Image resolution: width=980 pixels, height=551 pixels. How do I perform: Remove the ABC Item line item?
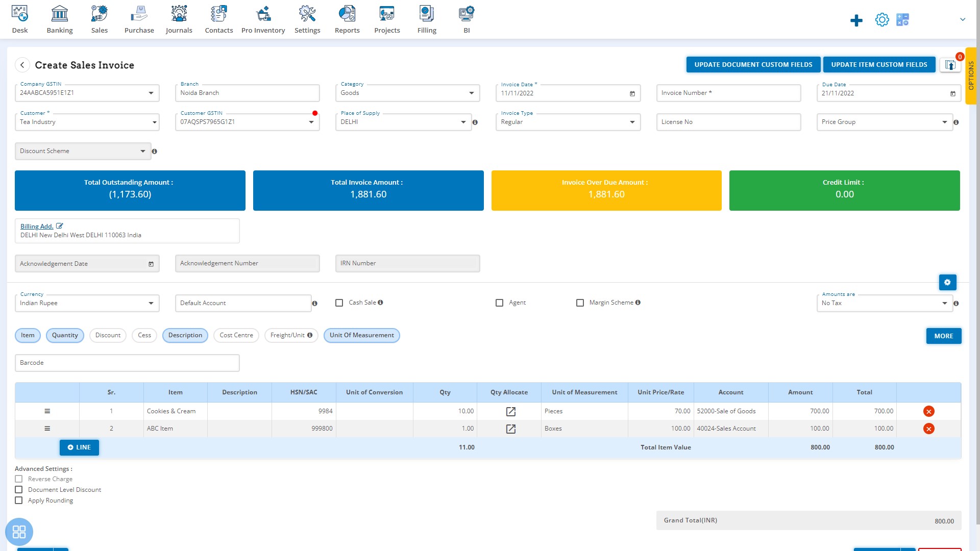point(929,429)
